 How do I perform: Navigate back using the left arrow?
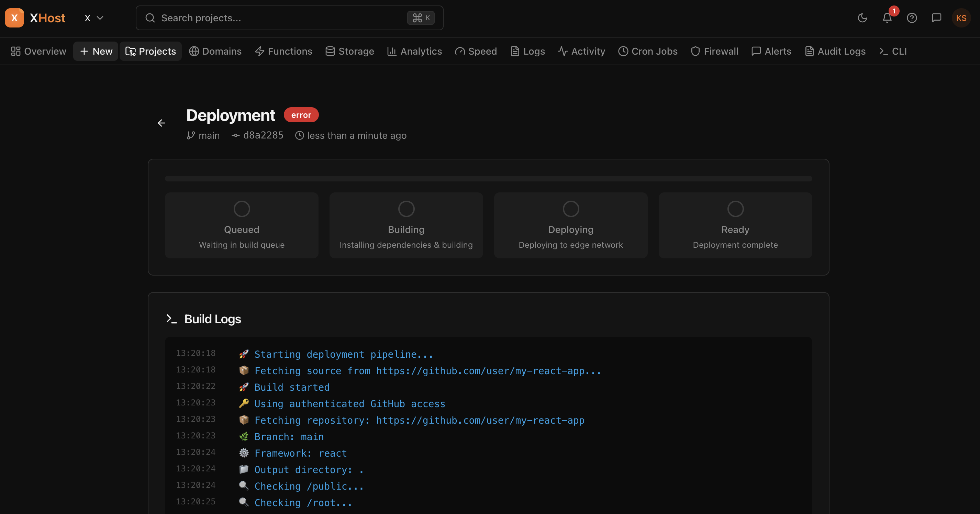161,123
